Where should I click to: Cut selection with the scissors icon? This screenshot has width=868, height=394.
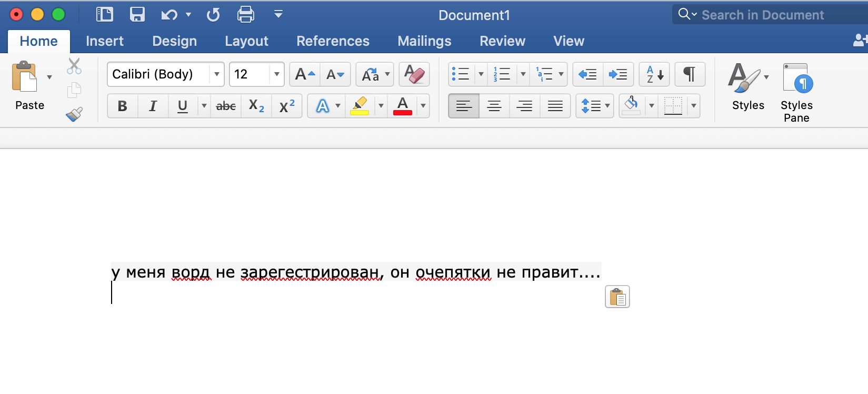74,66
